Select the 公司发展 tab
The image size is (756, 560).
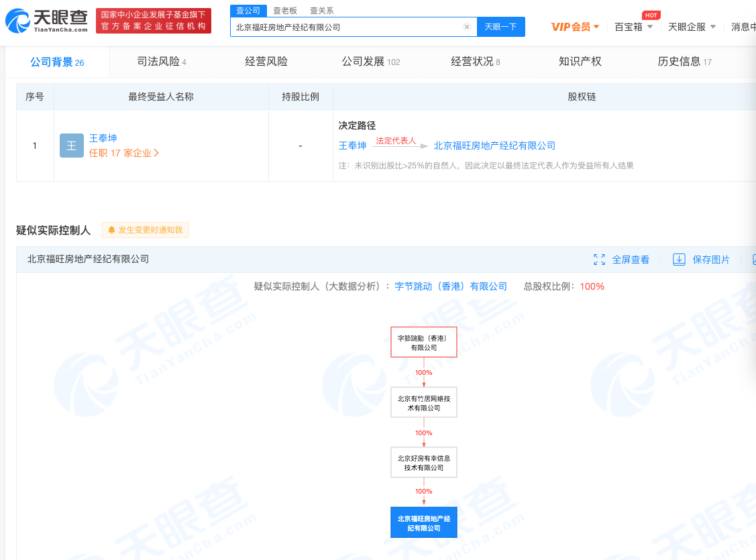[371, 62]
